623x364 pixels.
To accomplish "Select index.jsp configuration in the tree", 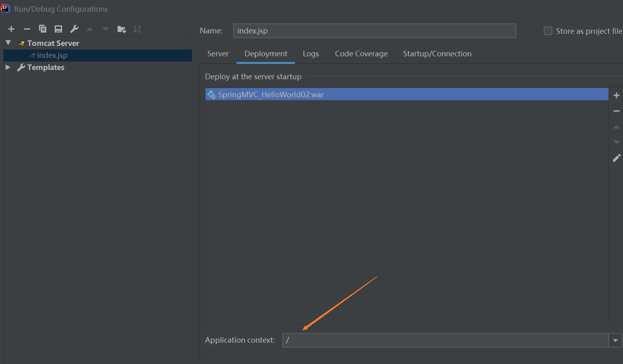I will click(97, 56).
